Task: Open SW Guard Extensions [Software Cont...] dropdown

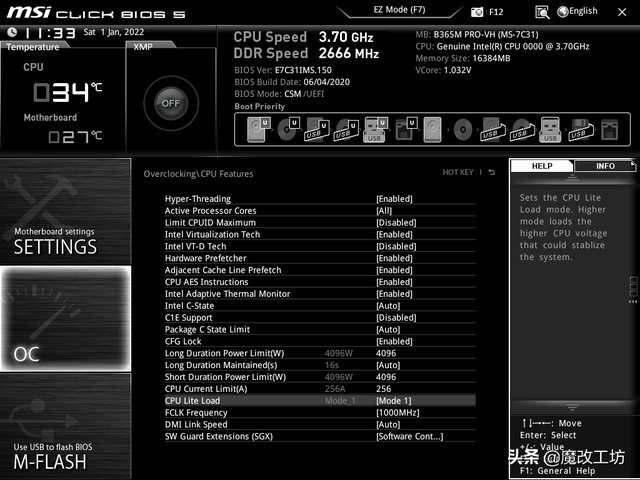Action: 409,436
